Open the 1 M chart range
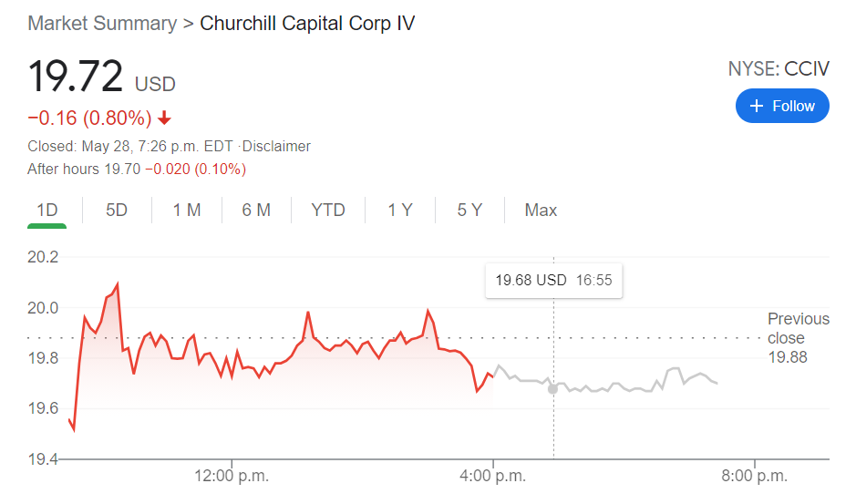 pyautogui.click(x=187, y=211)
